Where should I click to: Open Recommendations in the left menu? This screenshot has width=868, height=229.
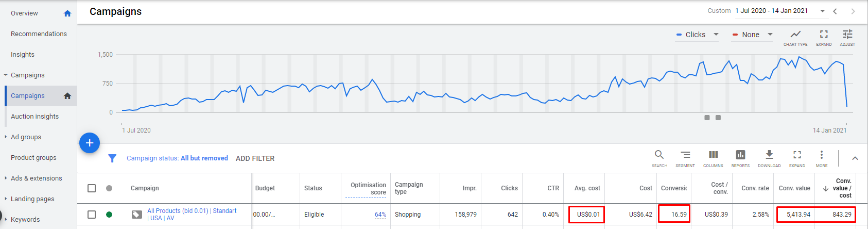tap(39, 34)
